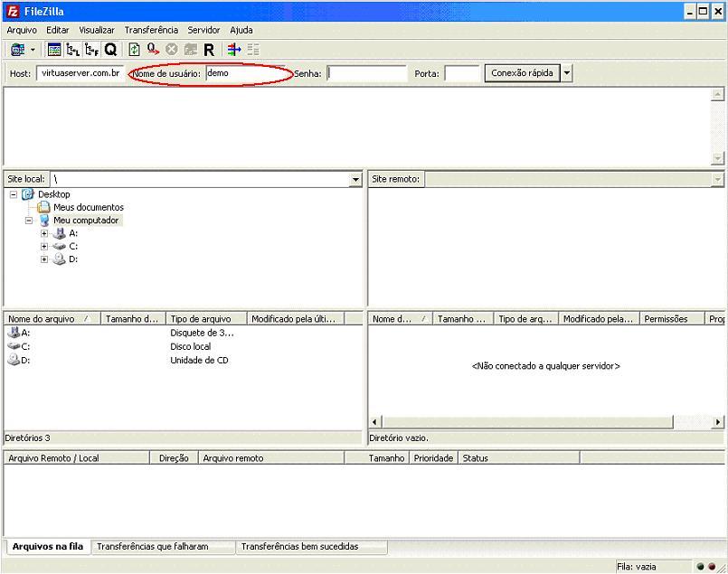Image resolution: width=728 pixels, height=574 pixels.
Task: Click the remote list horizontal scrollbar thumb
Action: (x=527, y=422)
